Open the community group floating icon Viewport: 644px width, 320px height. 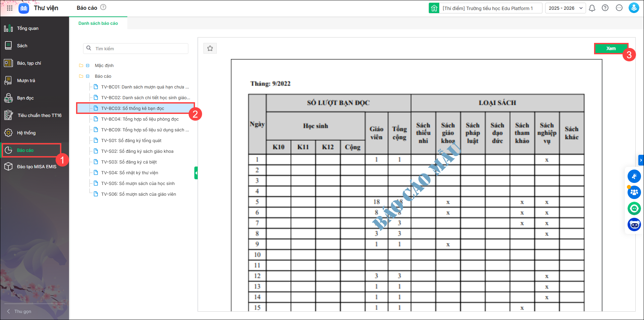[634, 192]
